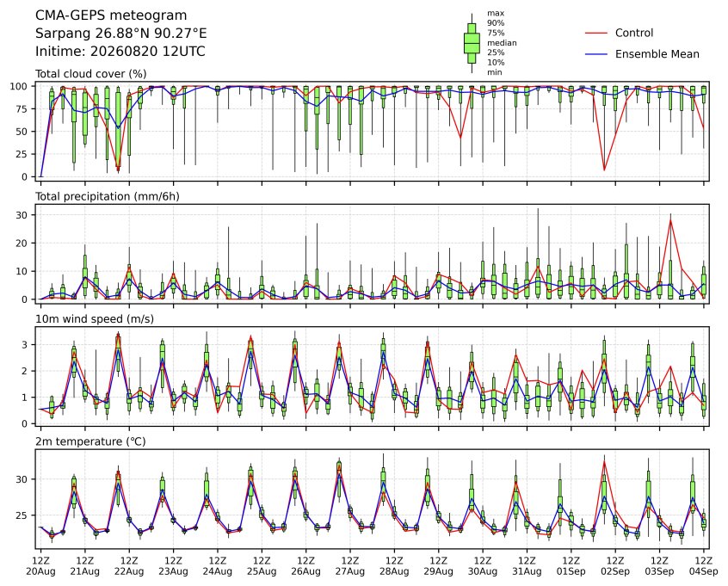Select the Control legend label
The height and width of the screenshot is (586, 728).
pos(633,33)
